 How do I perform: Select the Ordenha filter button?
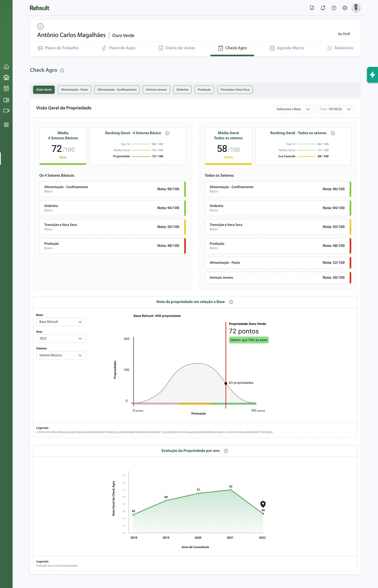coord(182,90)
